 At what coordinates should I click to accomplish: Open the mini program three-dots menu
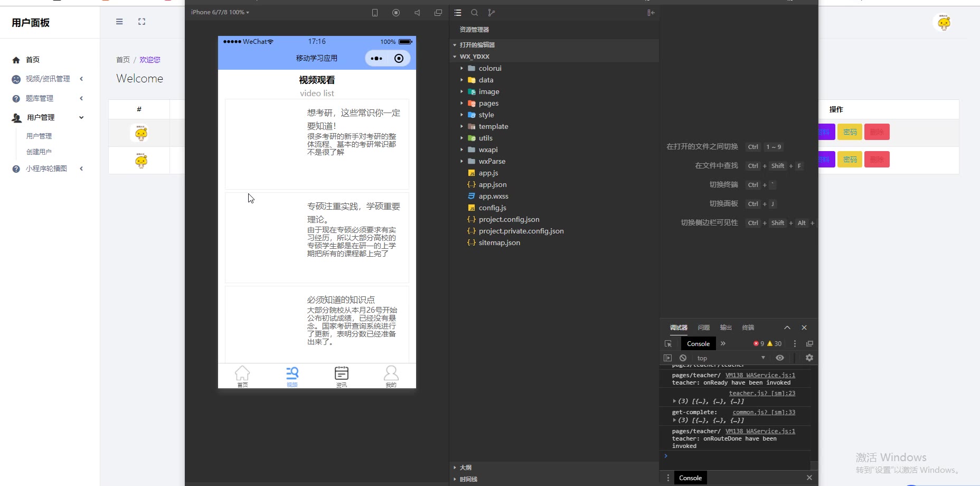pyautogui.click(x=376, y=59)
